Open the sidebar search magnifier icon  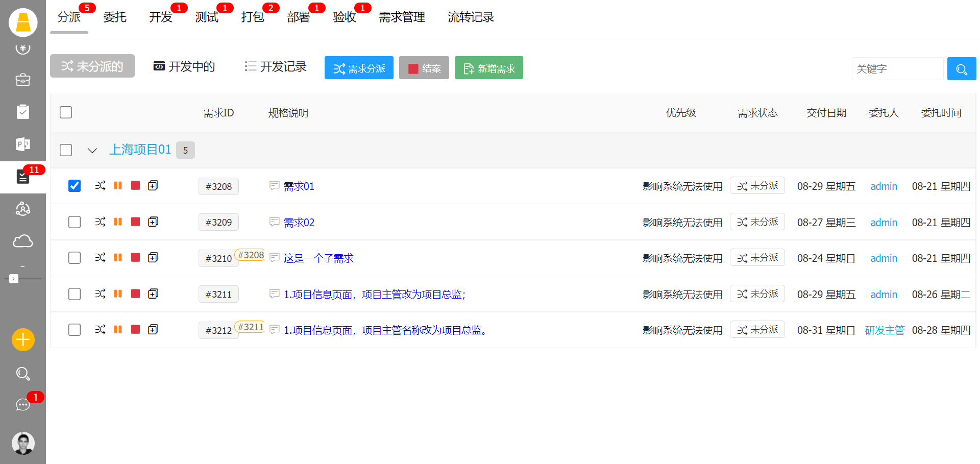coord(23,374)
